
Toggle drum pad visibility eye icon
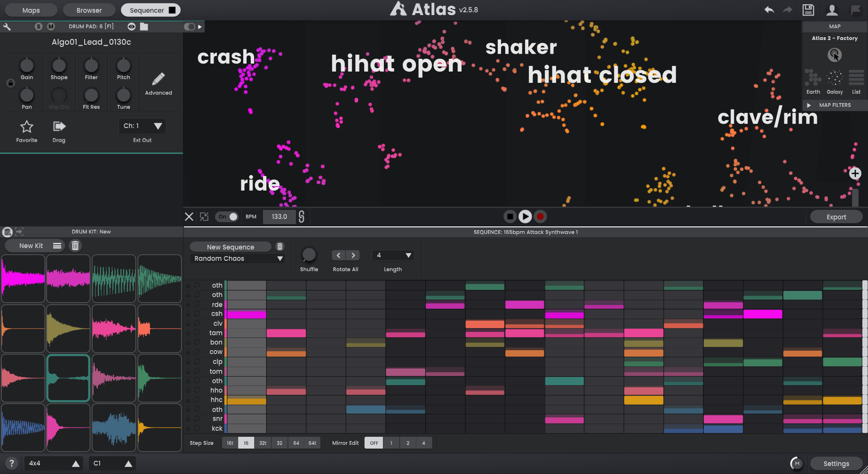coord(132,27)
